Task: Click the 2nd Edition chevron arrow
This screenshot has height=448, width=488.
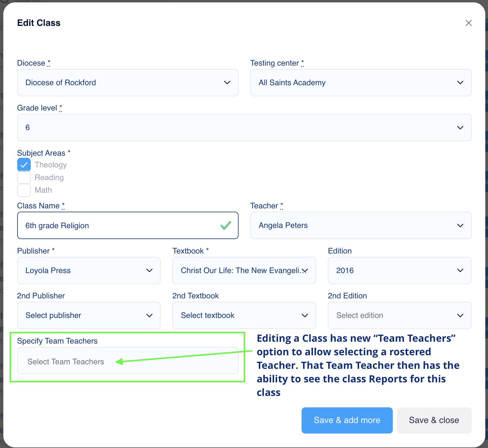Action: pos(460,316)
